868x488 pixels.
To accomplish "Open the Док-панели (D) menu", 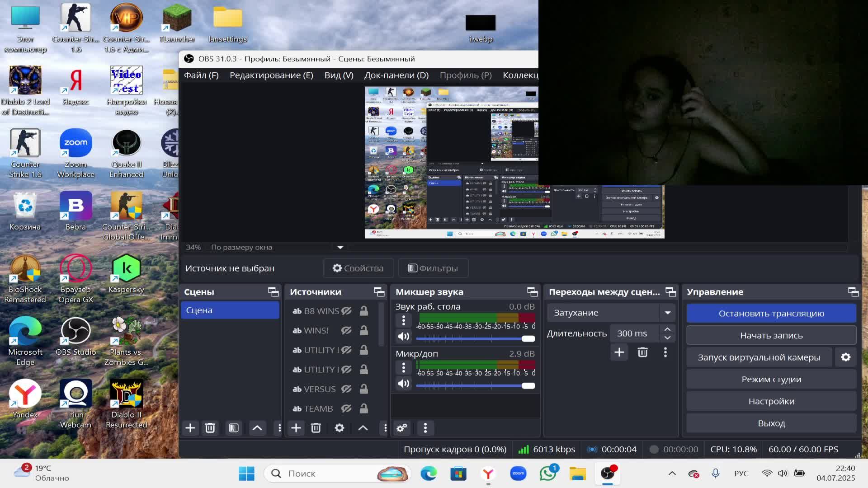I will [396, 75].
